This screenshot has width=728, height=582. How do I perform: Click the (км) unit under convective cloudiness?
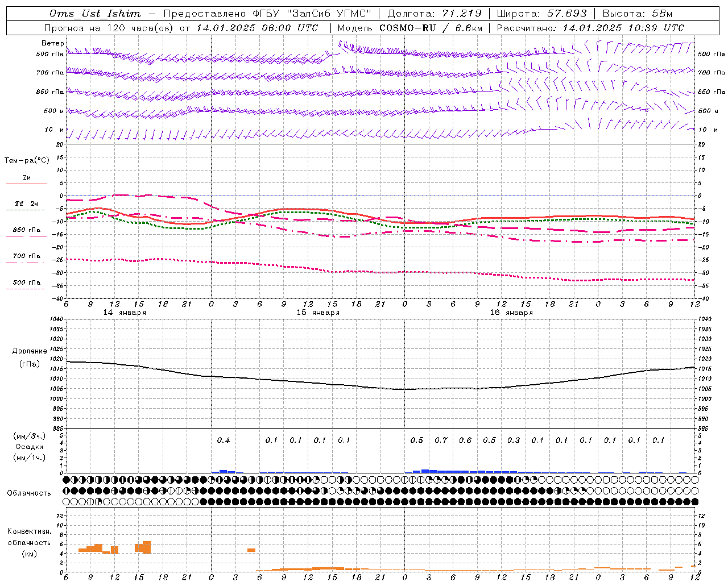coord(30,554)
